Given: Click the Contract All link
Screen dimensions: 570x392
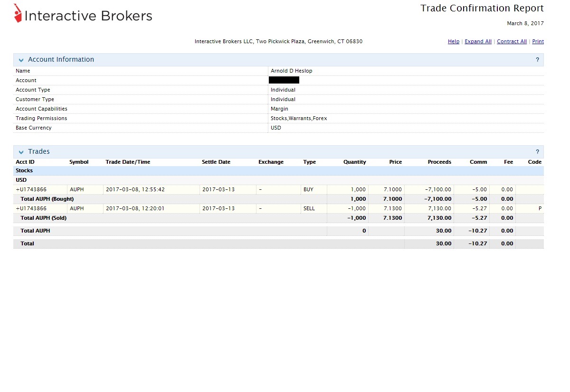Looking at the screenshot, I should tap(512, 42).
